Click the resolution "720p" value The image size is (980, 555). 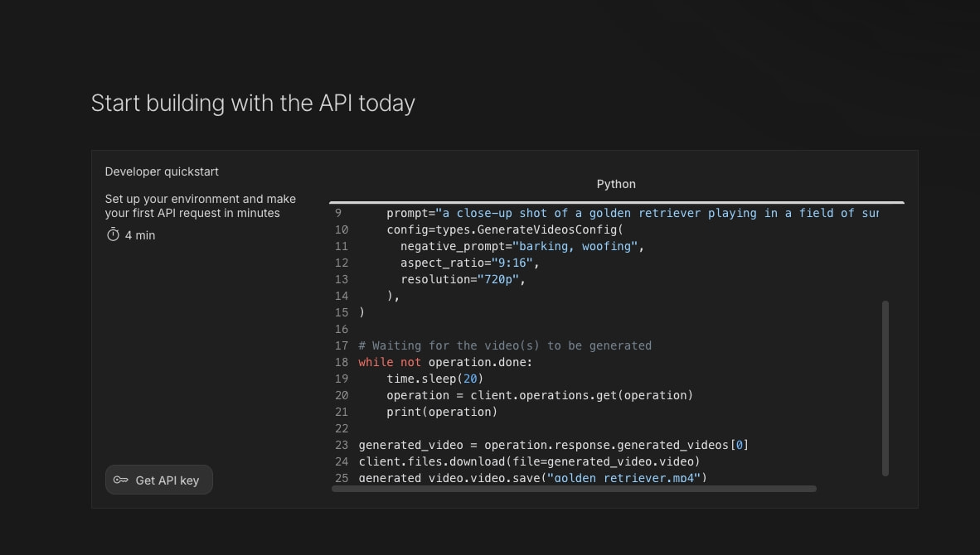point(498,280)
